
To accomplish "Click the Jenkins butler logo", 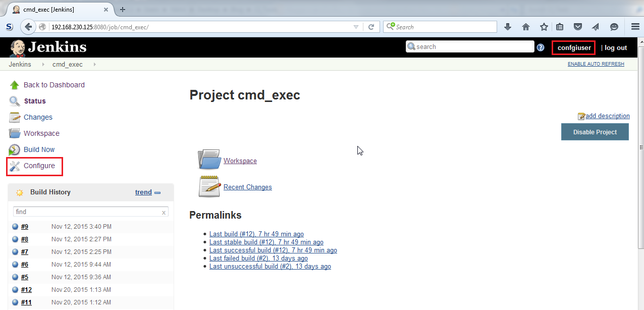I will click(x=17, y=47).
